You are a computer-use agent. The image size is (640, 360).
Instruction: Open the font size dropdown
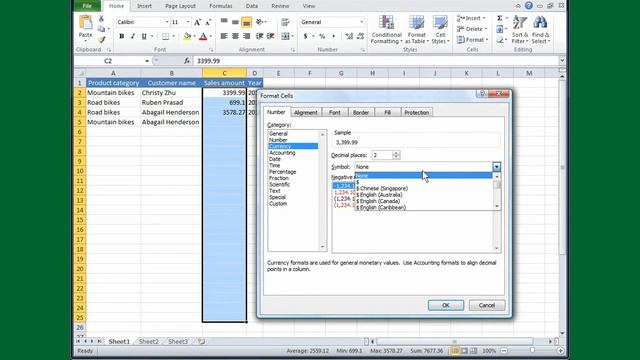[x=188, y=22]
